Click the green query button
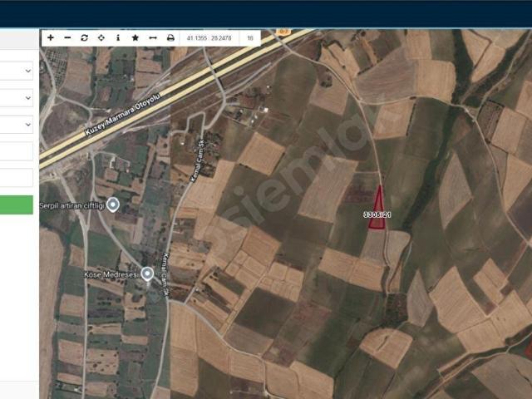Image resolution: width=532 pixels, height=399 pixels. (x=17, y=204)
